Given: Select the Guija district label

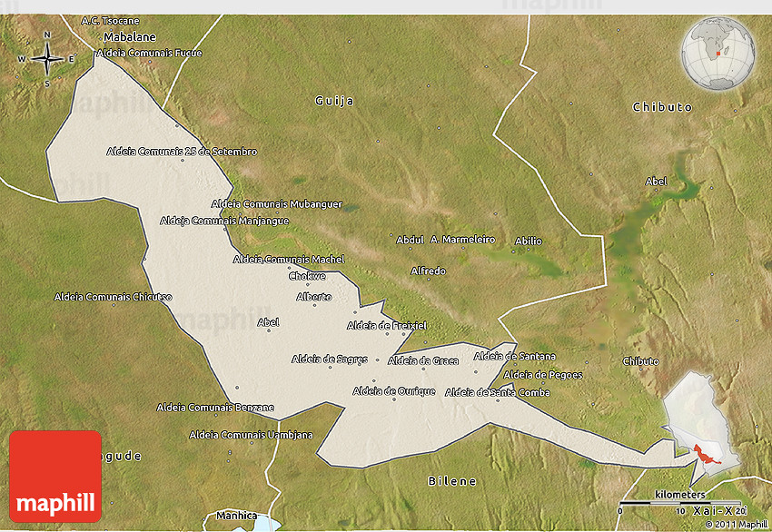Looking at the screenshot, I should (334, 100).
